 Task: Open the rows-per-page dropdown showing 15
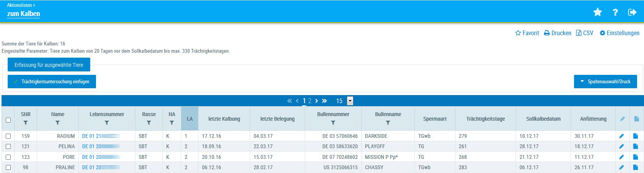point(350,101)
